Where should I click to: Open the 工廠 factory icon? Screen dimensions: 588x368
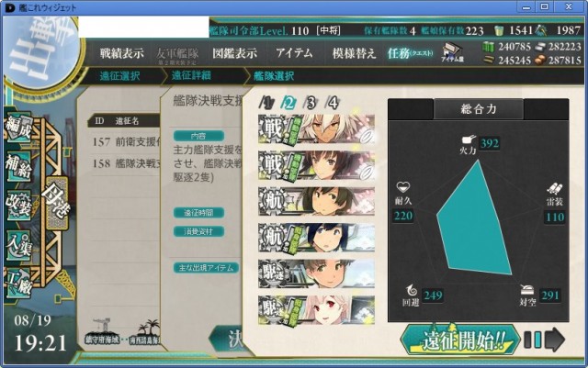18,284
